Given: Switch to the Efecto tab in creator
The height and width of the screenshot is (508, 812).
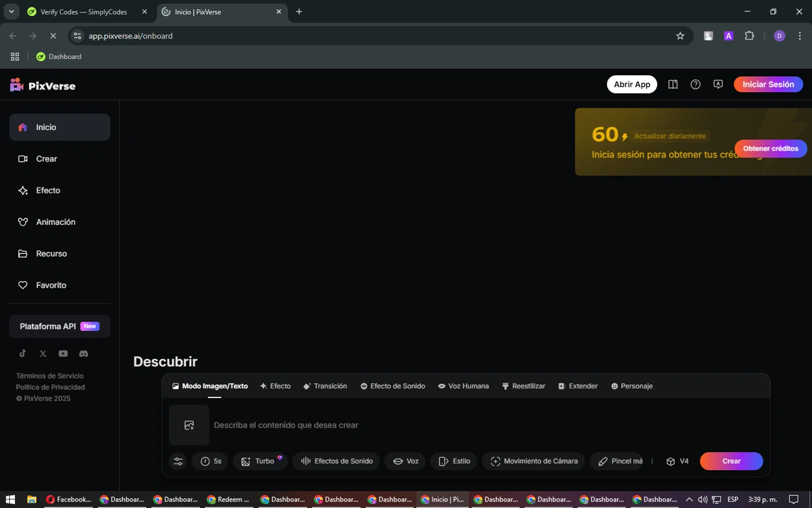Looking at the screenshot, I should coord(276,386).
